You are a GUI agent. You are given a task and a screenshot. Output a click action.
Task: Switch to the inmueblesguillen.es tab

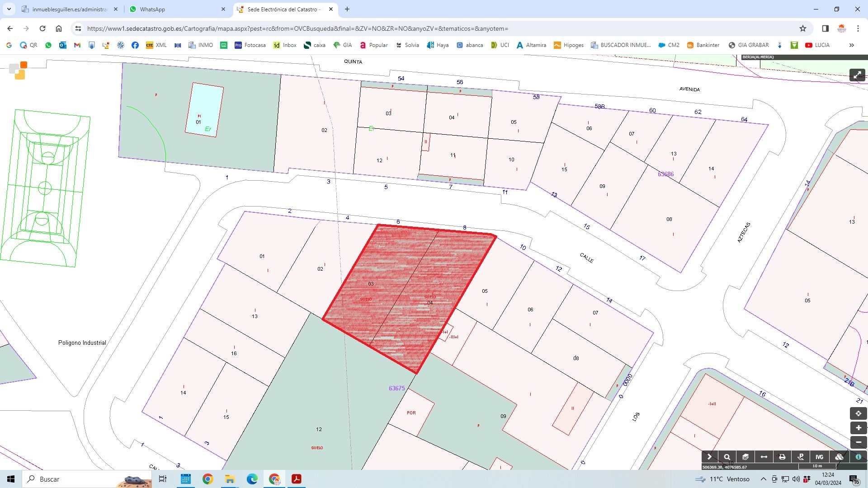69,9
